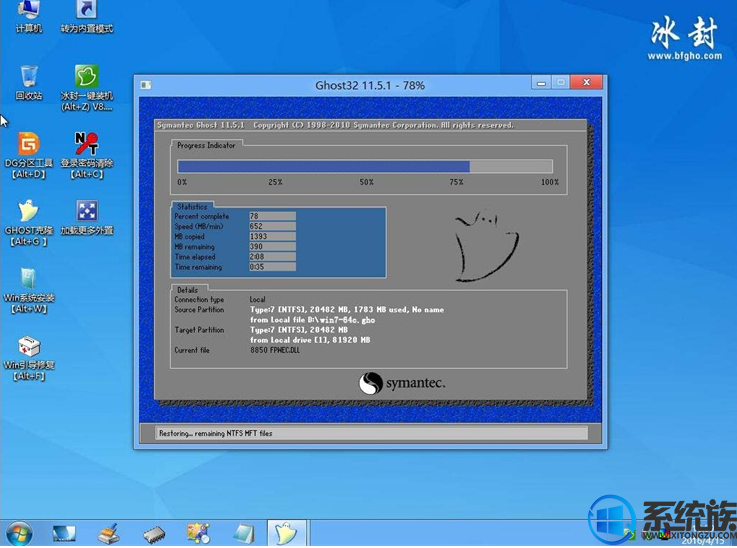Click the Connection type value Local
The height and width of the screenshot is (548, 737).
coord(257,299)
